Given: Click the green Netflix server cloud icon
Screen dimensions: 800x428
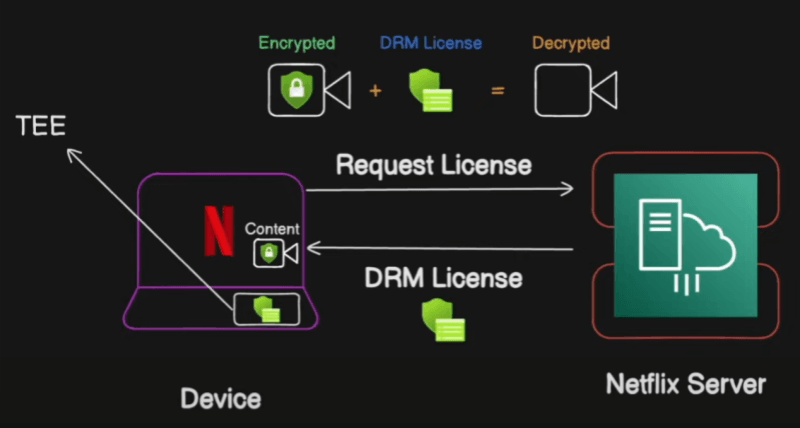Looking at the screenshot, I should click(686, 245).
